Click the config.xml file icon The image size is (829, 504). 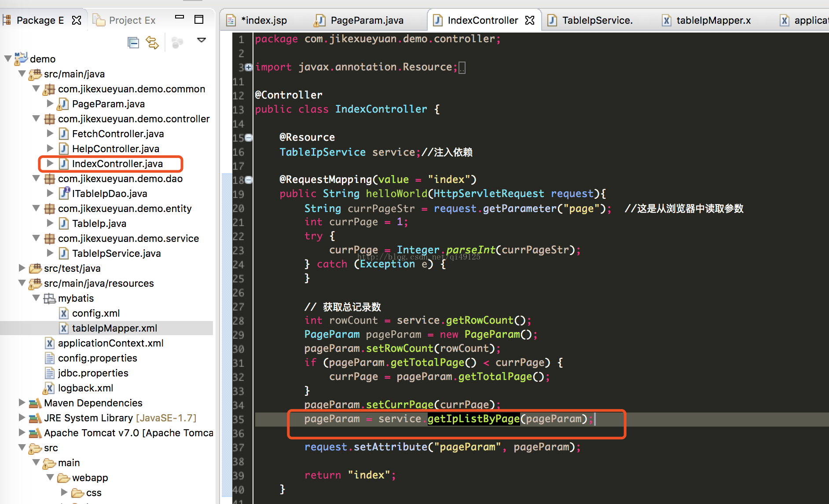[x=64, y=313]
